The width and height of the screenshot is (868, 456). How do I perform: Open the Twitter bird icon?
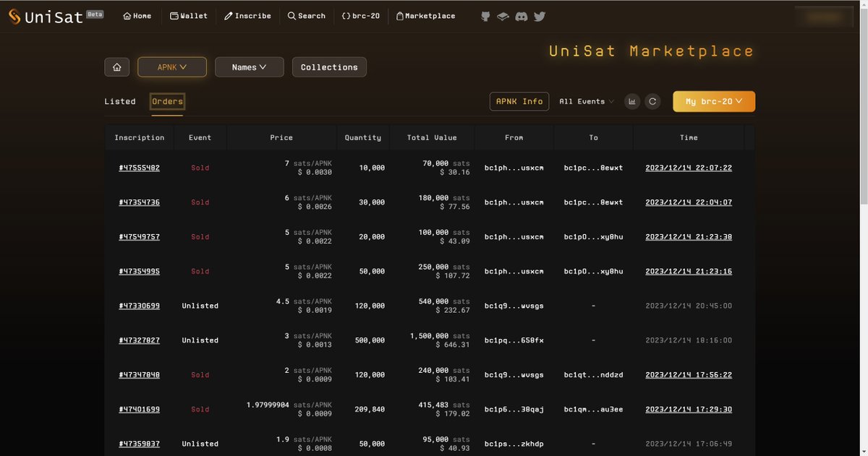click(x=540, y=16)
